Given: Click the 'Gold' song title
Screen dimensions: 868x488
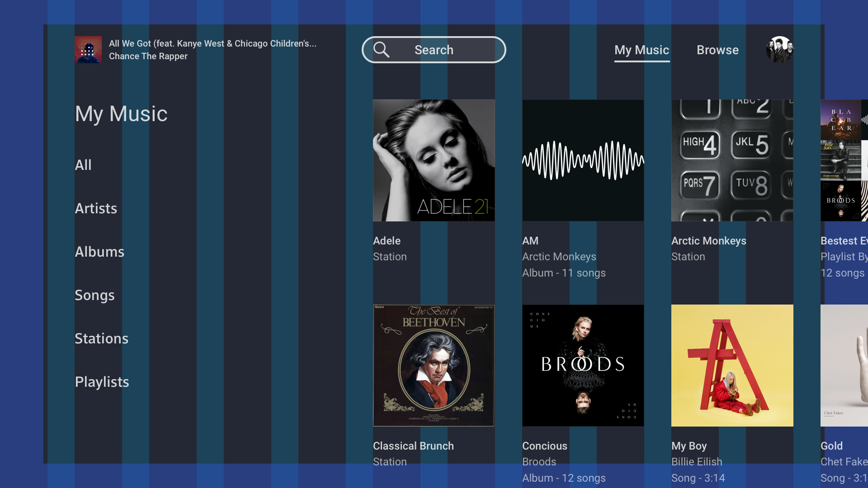Looking at the screenshot, I should [x=831, y=446].
